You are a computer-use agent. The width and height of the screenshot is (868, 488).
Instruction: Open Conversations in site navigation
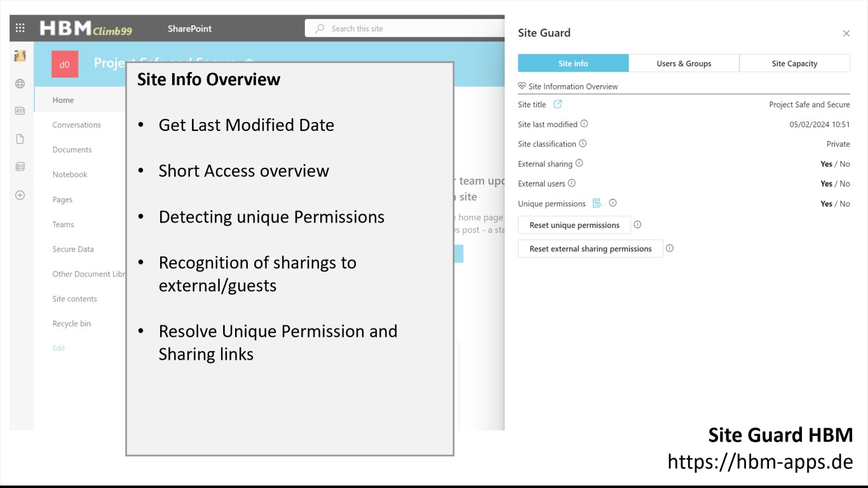[76, 125]
